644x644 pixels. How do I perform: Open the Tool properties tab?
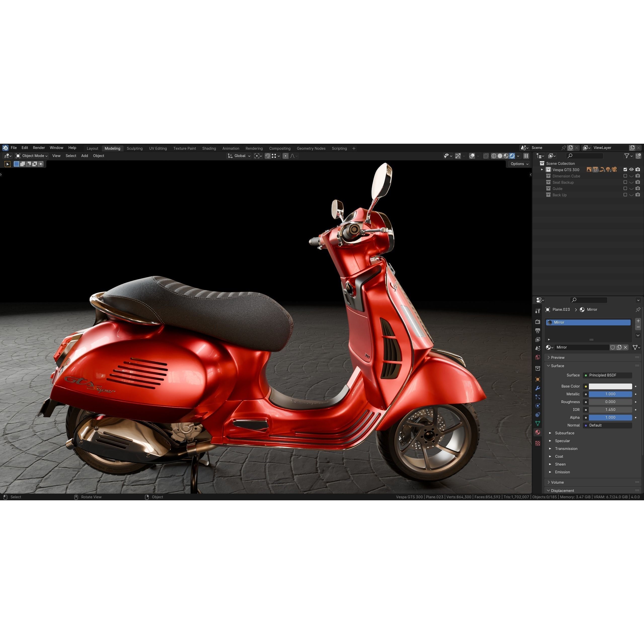(538, 311)
